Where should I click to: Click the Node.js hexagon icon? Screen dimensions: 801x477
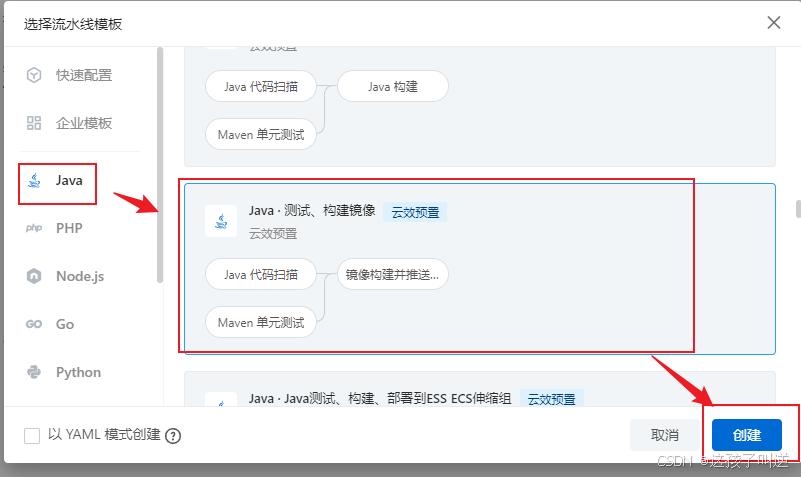(34, 276)
